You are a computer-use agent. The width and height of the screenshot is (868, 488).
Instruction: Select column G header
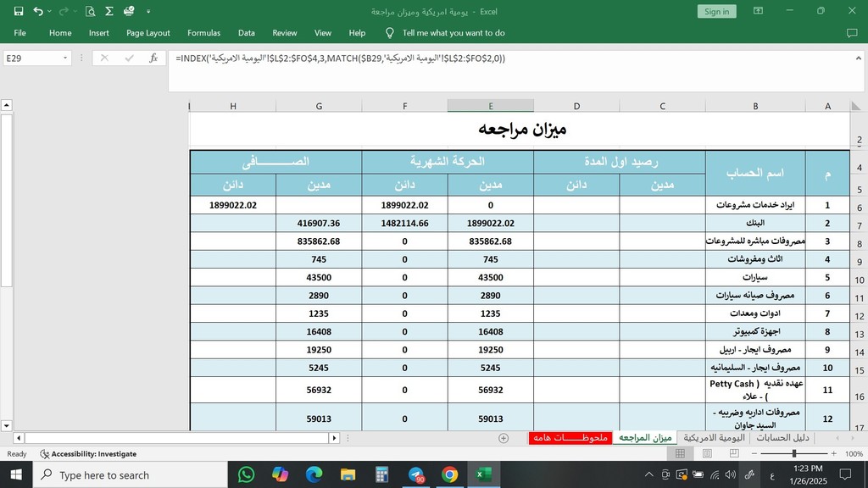point(319,106)
